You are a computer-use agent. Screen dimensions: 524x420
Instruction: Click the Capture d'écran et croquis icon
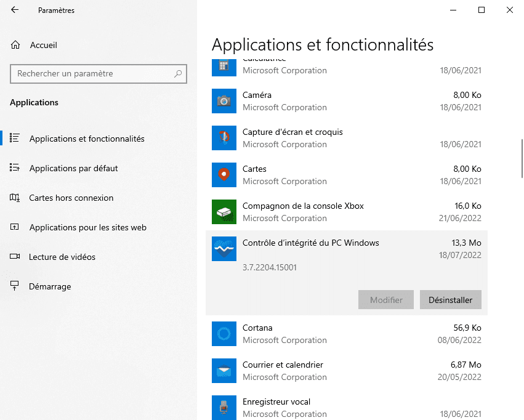coord(224,138)
